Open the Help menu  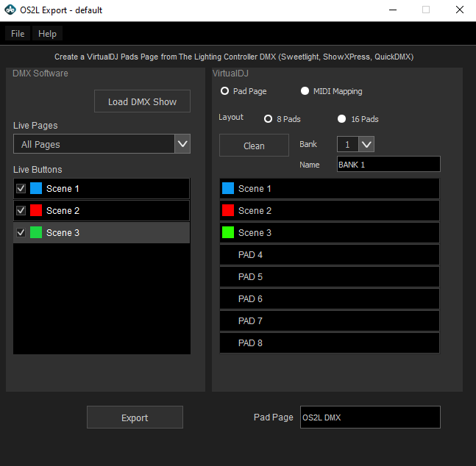click(x=47, y=33)
